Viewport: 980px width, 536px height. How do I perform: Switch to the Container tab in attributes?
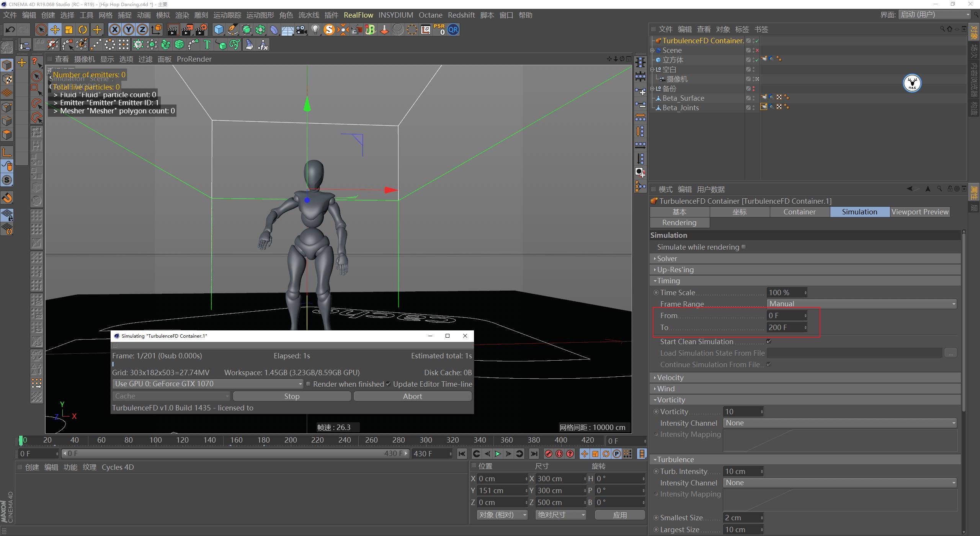coord(799,212)
